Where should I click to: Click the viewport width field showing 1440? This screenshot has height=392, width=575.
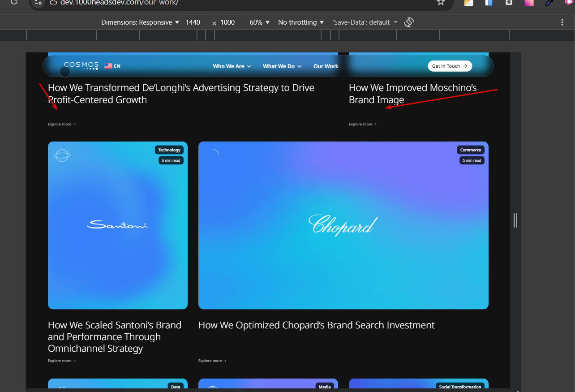[x=193, y=22]
